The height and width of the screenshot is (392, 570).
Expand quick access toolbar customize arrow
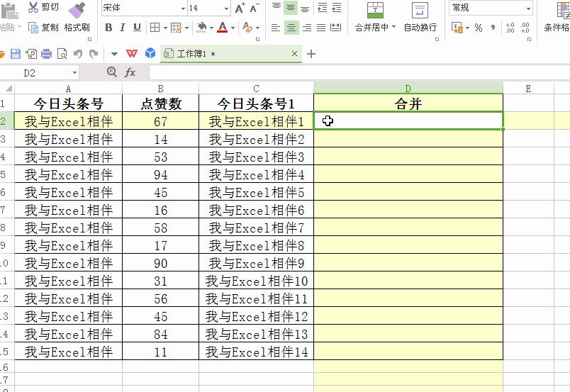click(114, 54)
